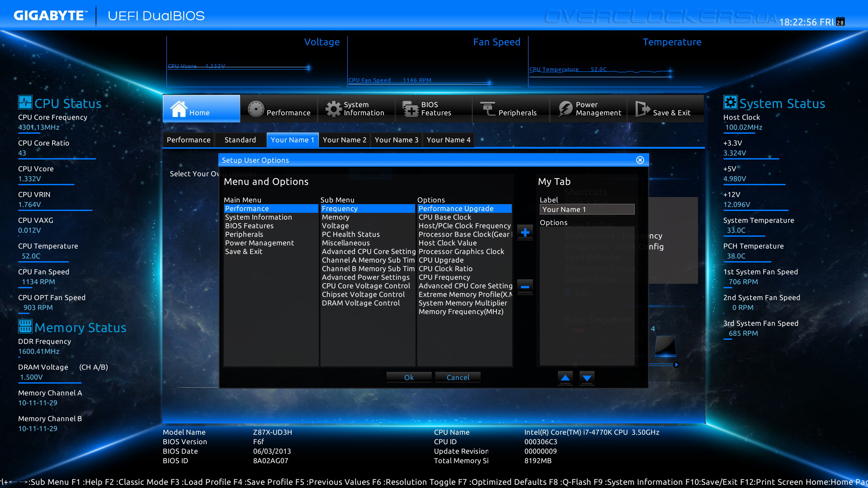
Task: Click the System Status gear icon
Action: tap(730, 102)
